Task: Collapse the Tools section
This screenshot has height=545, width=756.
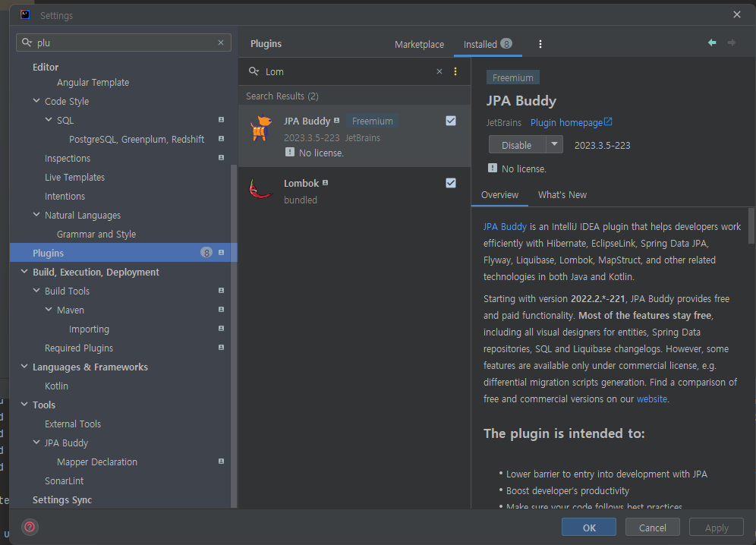Action: pyautogui.click(x=24, y=404)
